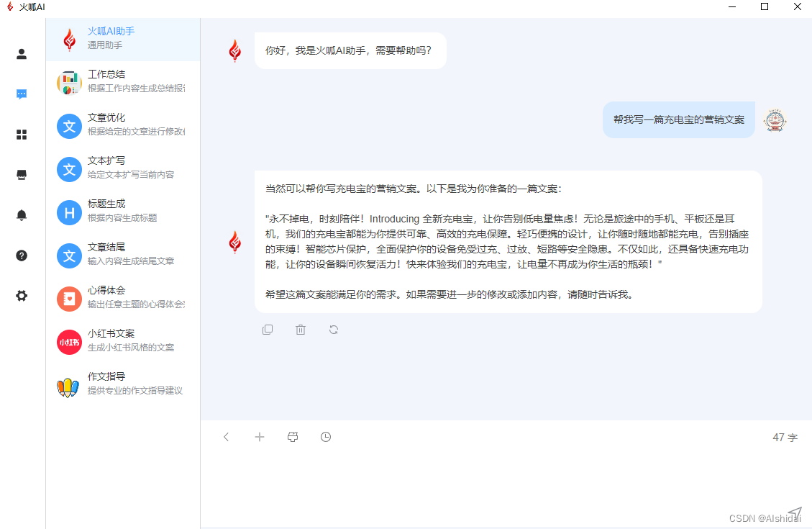Close the 火呱AI window
812x529 pixels.
tap(798, 6)
